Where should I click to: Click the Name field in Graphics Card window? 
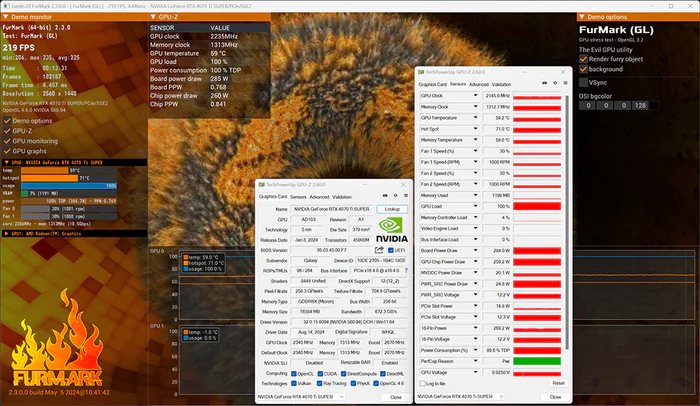332,209
